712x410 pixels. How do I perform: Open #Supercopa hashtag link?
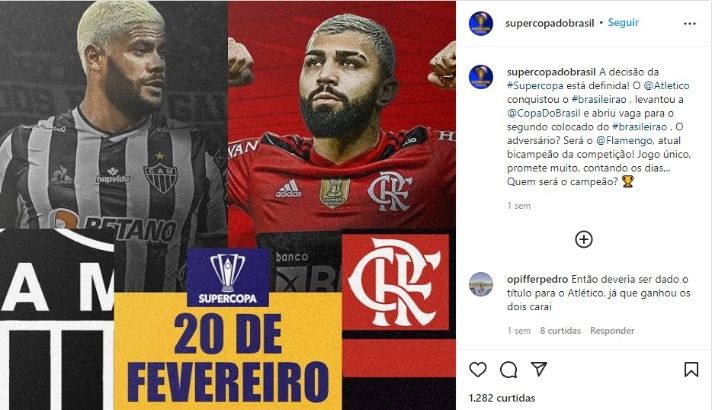[535, 85]
